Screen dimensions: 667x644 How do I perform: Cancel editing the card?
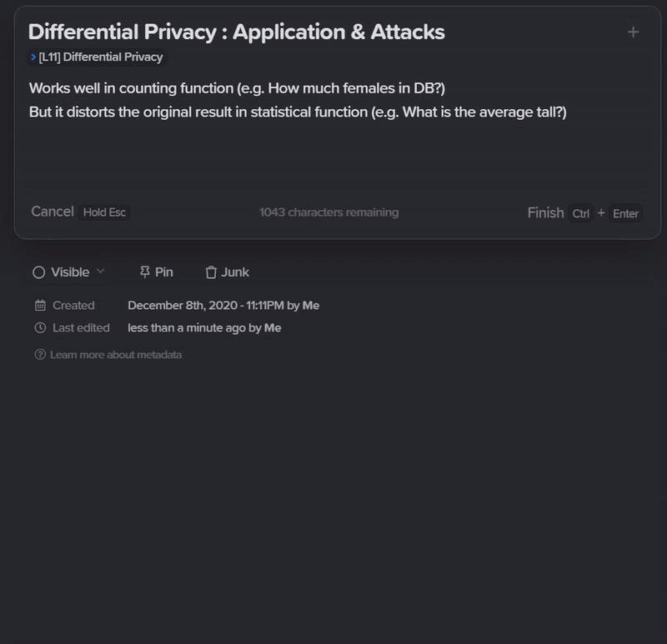pos(53,212)
